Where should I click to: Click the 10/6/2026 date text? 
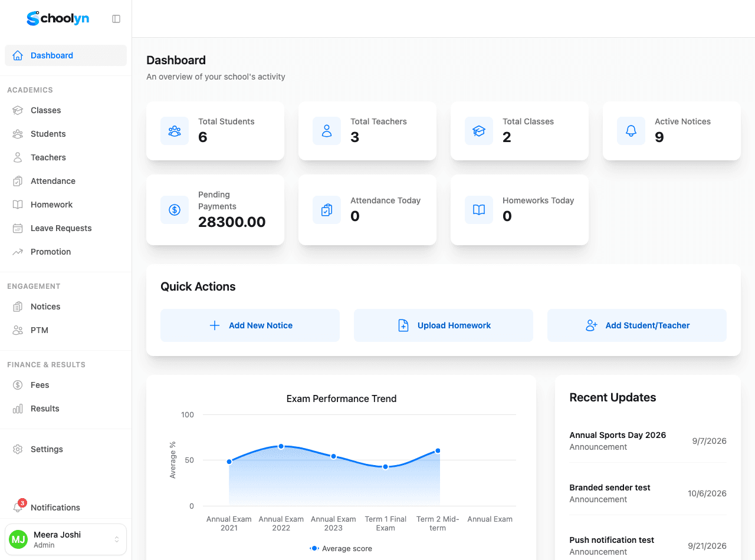pos(707,493)
